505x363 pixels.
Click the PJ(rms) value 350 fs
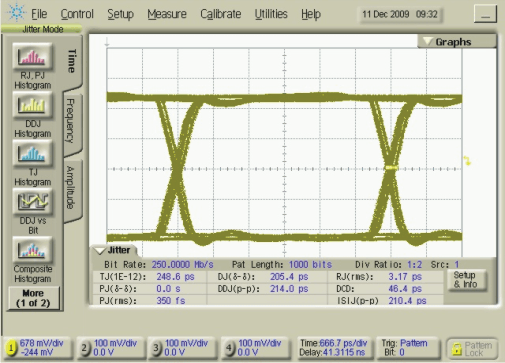171,301
